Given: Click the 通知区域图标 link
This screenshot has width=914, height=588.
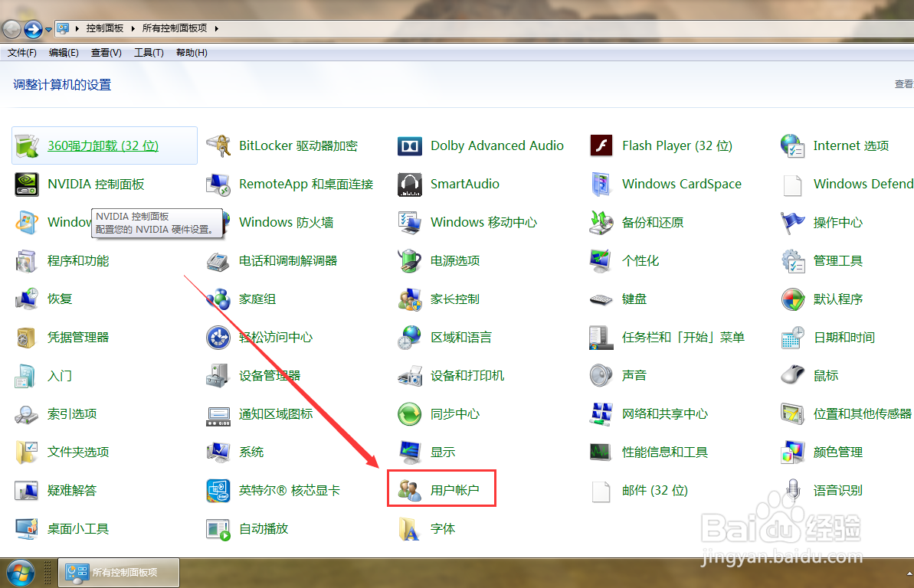Looking at the screenshot, I should pos(276,414).
